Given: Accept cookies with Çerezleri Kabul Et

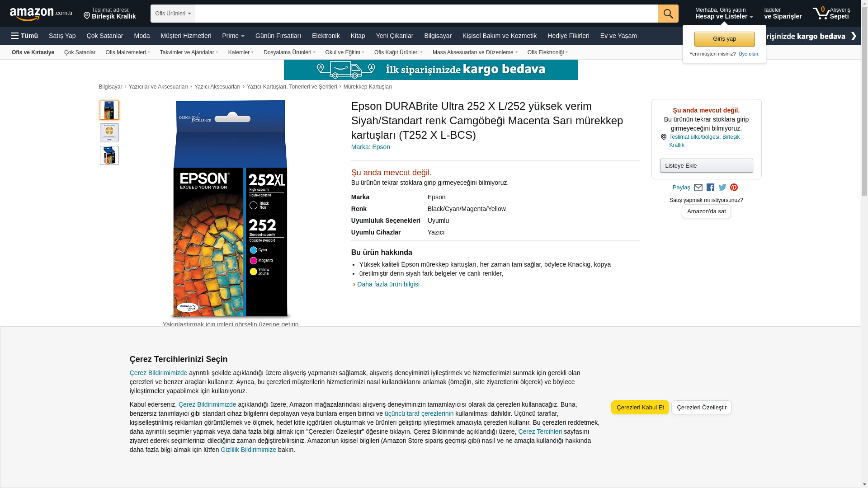Looking at the screenshot, I should point(640,407).
